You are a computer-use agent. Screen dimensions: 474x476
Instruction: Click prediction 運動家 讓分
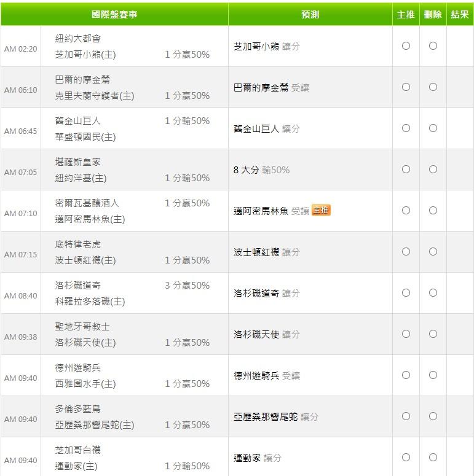(x=258, y=458)
